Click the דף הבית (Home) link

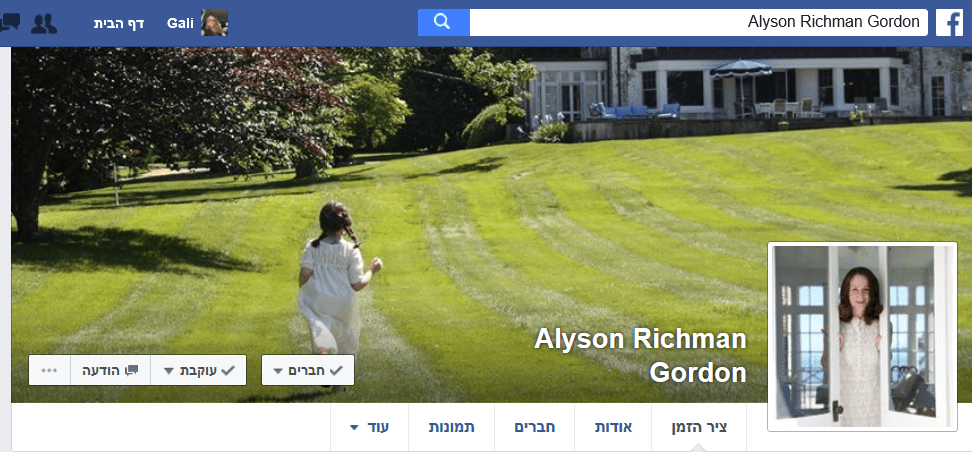(119, 24)
